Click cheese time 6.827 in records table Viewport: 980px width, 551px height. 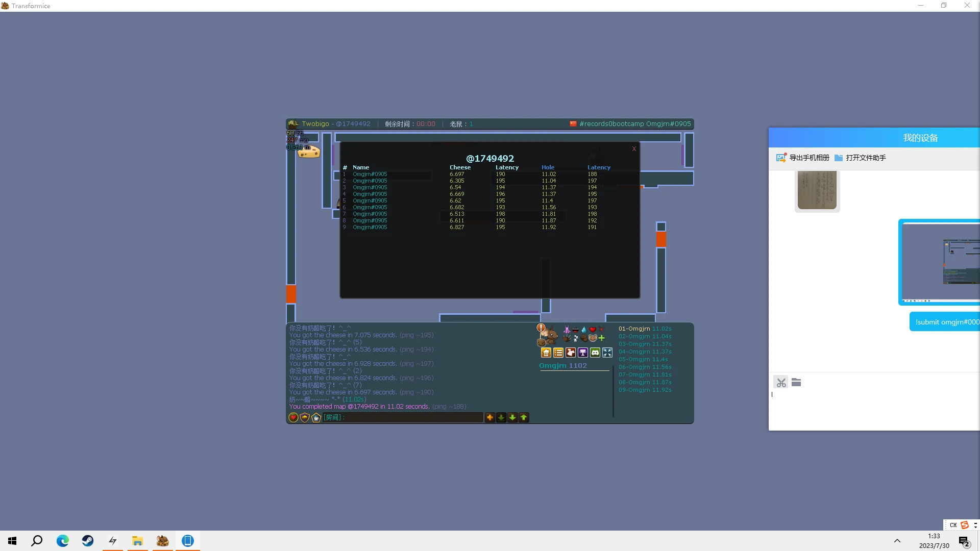pos(457,227)
